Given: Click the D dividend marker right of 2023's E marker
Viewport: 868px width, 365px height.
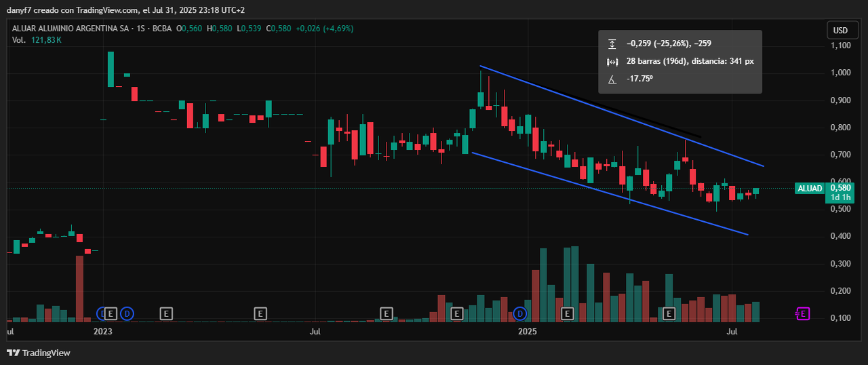Looking at the screenshot, I should click(x=127, y=313).
